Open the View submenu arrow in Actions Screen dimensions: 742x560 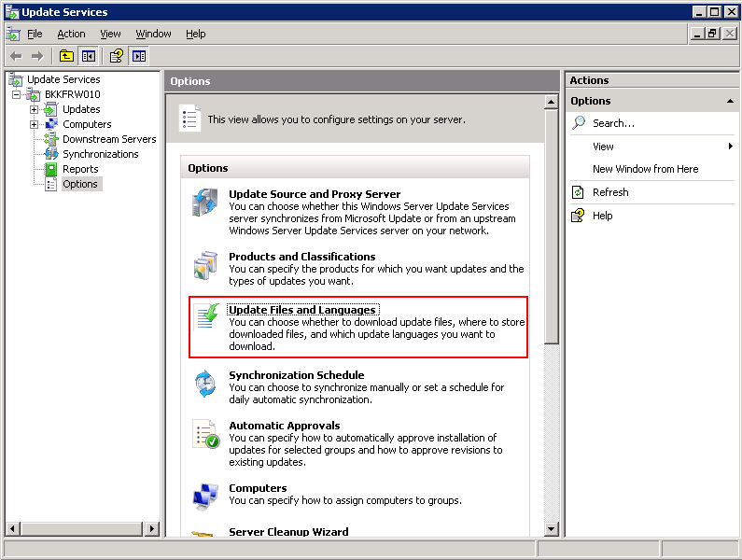pyautogui.click(x=731, y=147)
